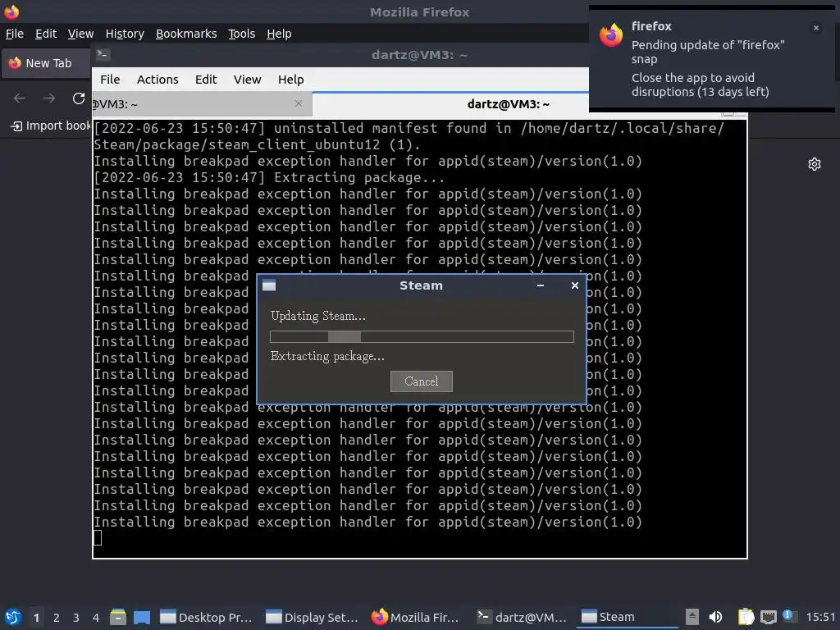Click the 15:51 clock in taskbar
840x630 pixels.
(820, 617)
